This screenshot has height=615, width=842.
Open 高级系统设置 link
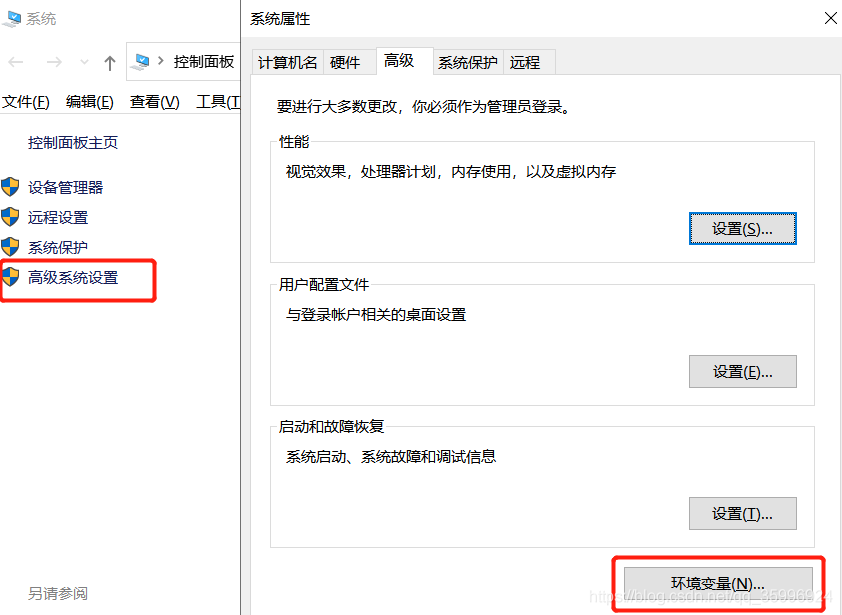(72, 278)
